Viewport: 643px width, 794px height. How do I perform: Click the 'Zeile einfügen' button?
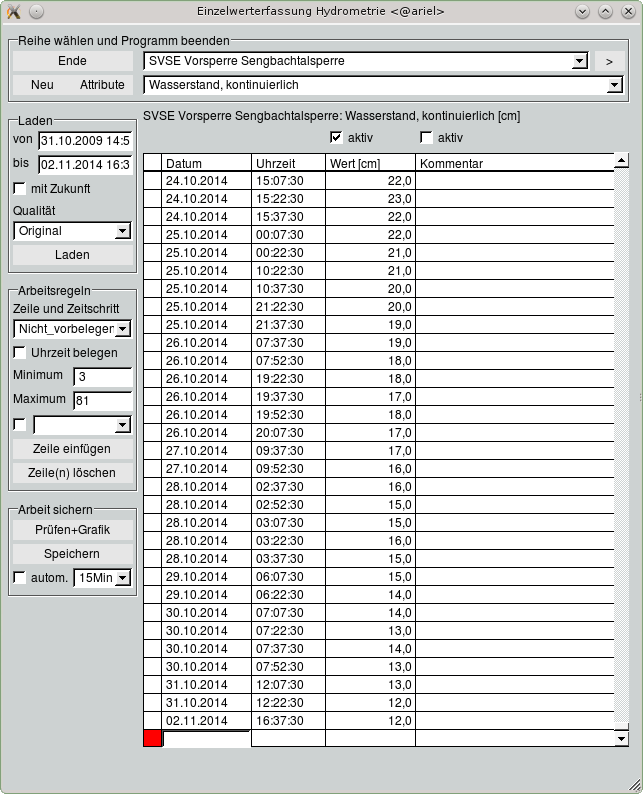pyautogui.click(x=72, y=449)
